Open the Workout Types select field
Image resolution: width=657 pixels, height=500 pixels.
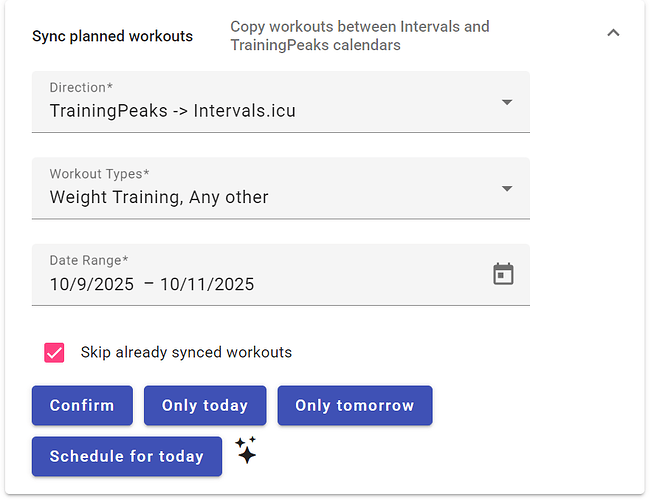280,187
